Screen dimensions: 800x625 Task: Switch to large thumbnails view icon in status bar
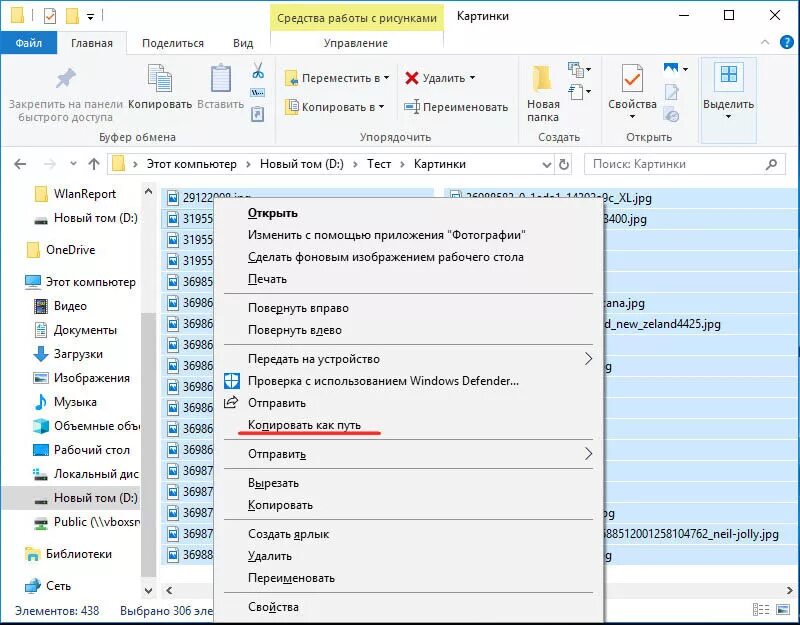(783, 609)
